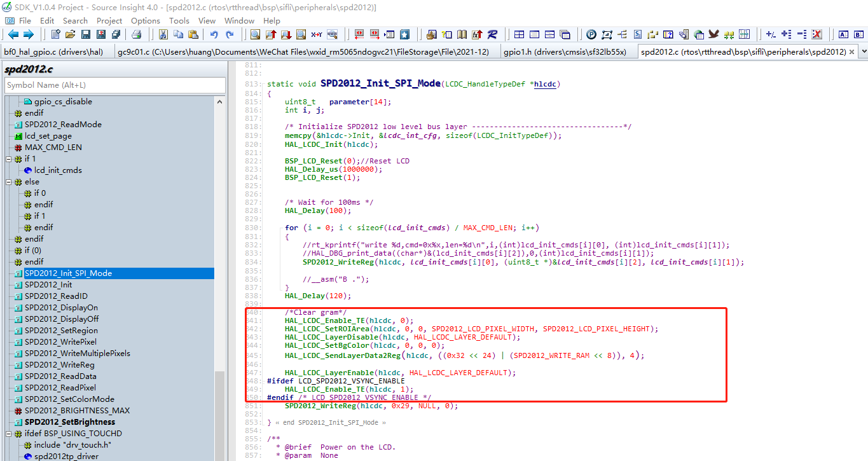Click the symbol list scroll-up arrow
The height and width of the screenshot is (461, 868).
pos(221,102)
